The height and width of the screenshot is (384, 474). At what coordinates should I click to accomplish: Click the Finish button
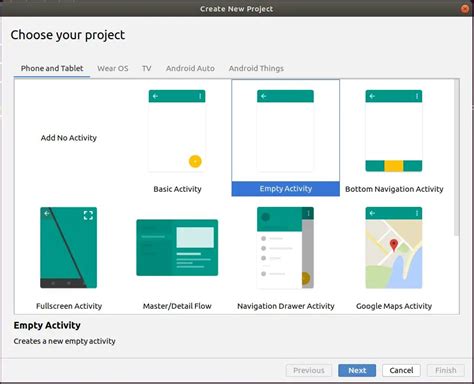446,370
